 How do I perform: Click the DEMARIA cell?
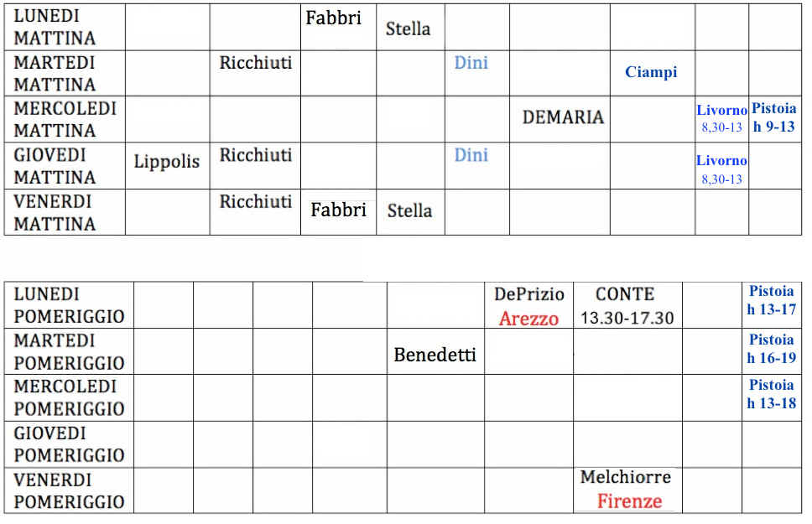pos(563,117)
